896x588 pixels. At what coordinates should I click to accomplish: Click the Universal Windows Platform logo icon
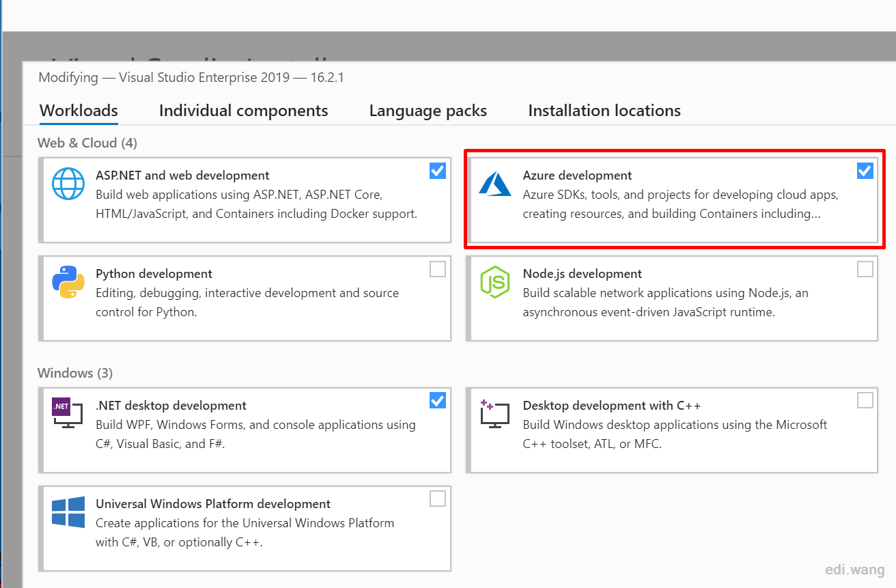point(68,512)
